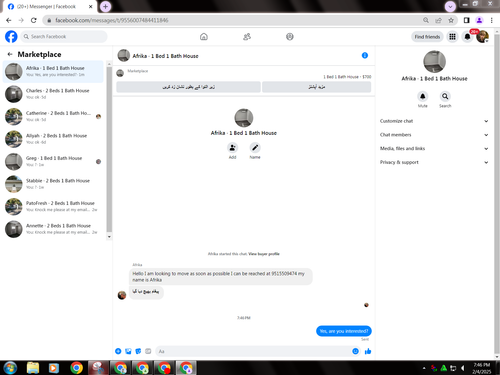
Task: Click the browser address bar URL
Action: [112, 20]
